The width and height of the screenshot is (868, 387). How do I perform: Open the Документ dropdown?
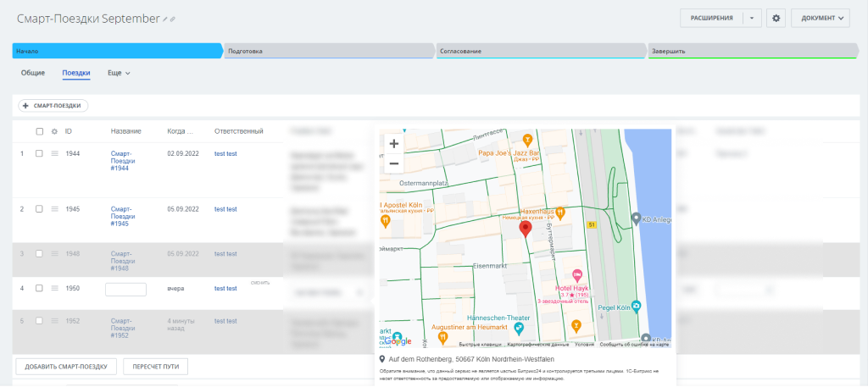(821, 19)
